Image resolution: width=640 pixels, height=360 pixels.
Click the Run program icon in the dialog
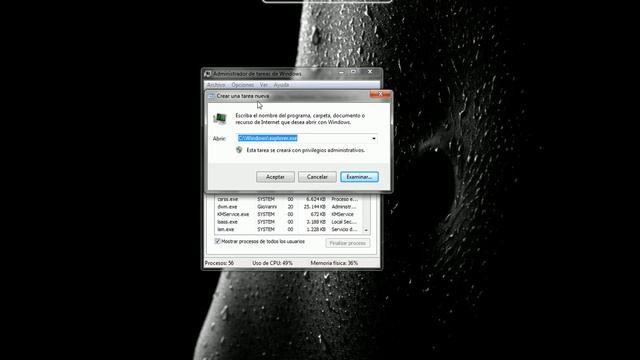[220, 118]
